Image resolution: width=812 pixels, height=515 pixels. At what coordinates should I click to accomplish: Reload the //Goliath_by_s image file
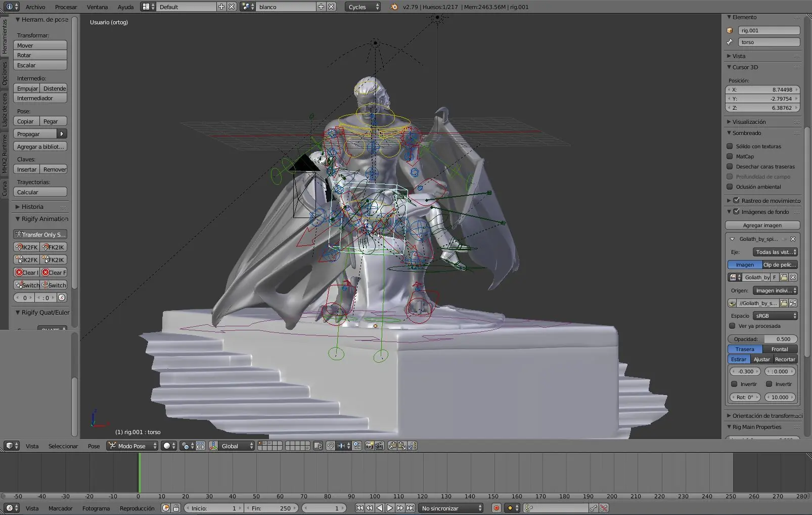793,303
